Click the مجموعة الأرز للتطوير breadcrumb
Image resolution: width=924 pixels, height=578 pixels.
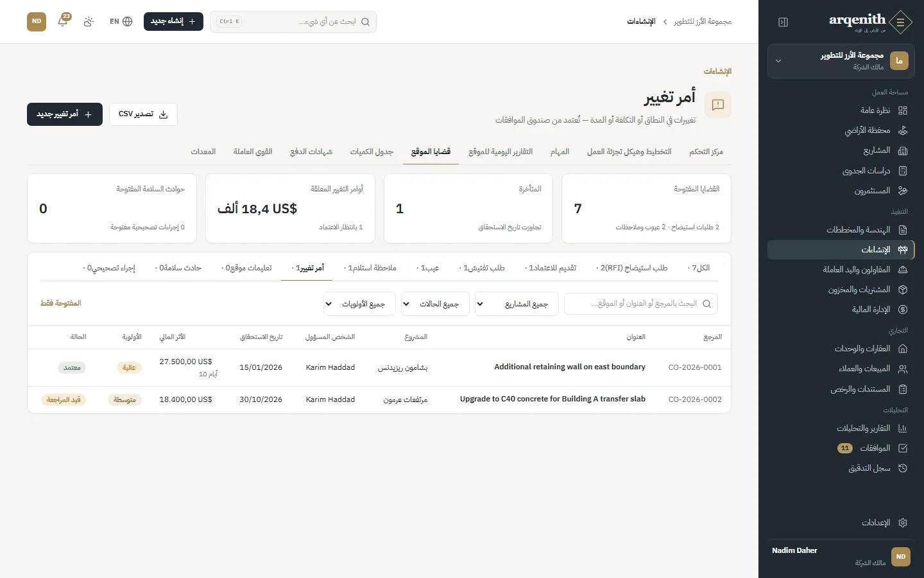tap(703, 21)
